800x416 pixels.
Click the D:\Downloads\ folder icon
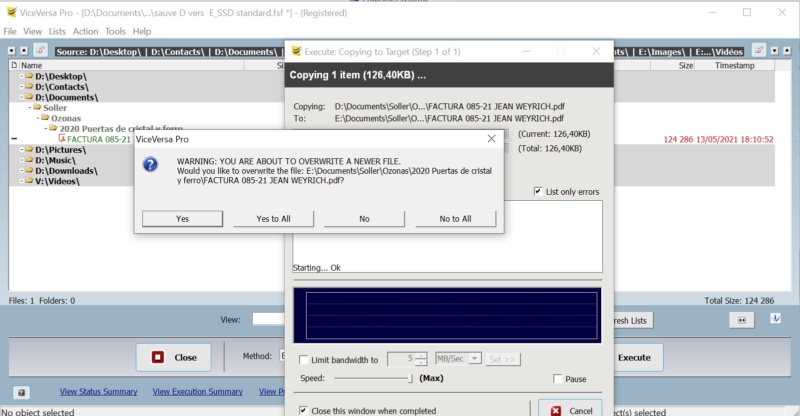pyautogui.click(x=30, y=170)
